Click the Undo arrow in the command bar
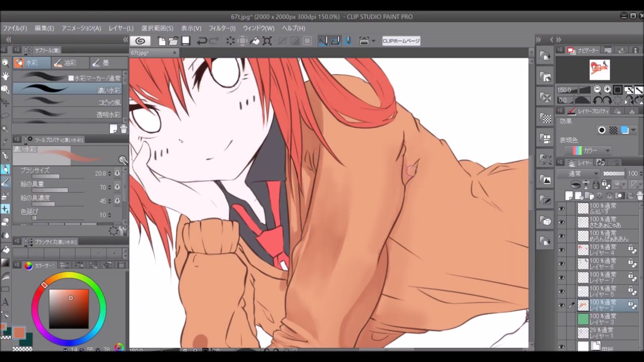 [202, 41]
